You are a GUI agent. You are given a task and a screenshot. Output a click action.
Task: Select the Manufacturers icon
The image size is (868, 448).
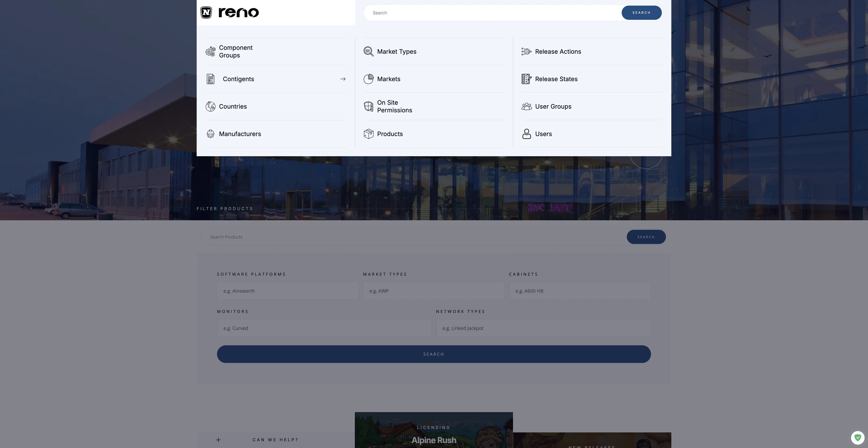point(211,134)
